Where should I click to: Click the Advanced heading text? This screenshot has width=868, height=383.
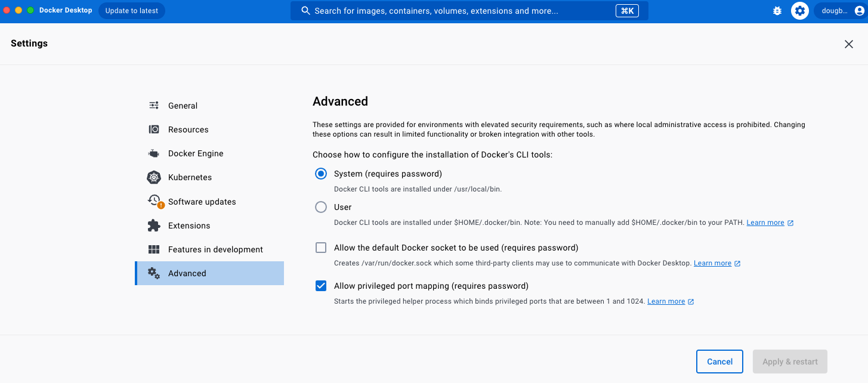point(340,101)
